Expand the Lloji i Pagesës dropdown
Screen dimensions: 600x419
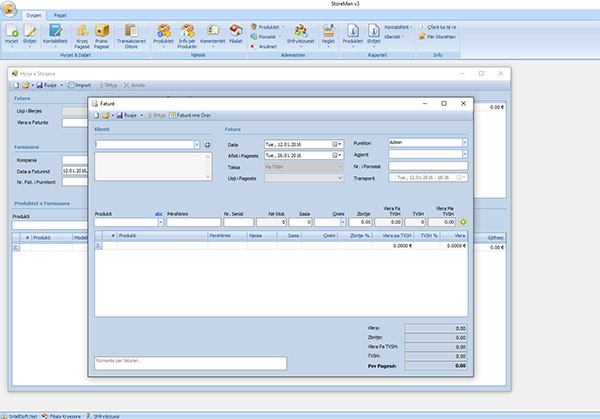point(340,178)
